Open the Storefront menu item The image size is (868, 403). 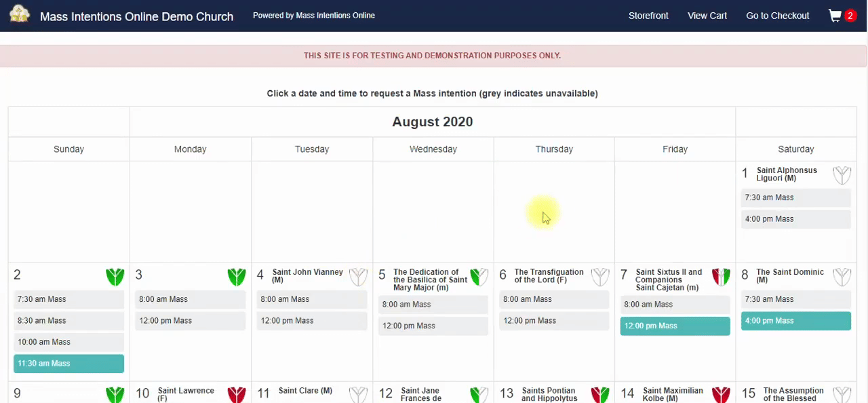pos(648,16)
